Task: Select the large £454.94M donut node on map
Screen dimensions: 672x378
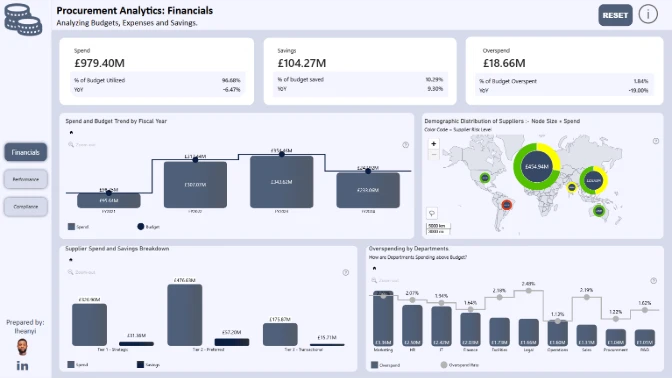Action: coord(537,166)
